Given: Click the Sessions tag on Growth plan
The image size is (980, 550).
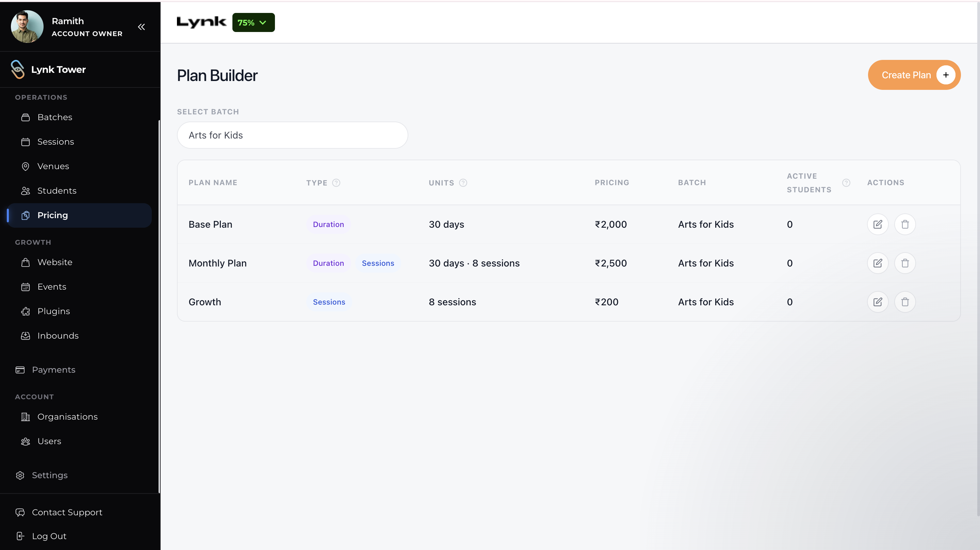Looking at the screenshot, I should [329, 302].
